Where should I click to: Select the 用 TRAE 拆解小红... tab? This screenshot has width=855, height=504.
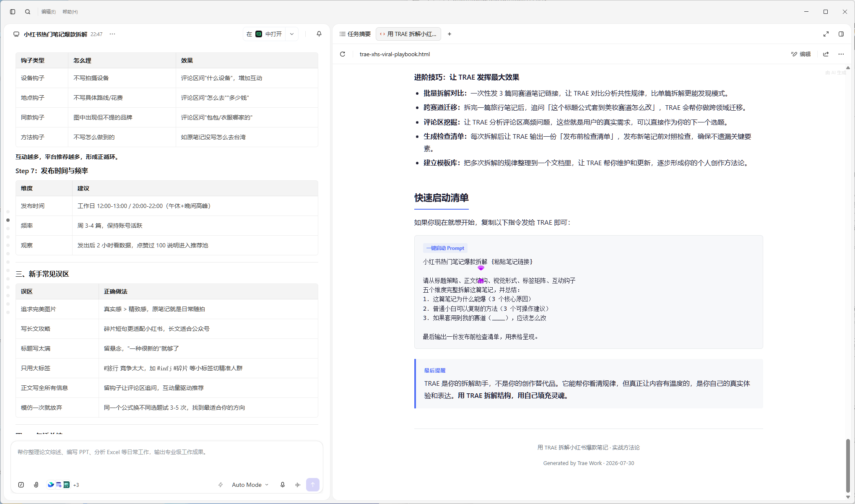[x=408, y=34]
